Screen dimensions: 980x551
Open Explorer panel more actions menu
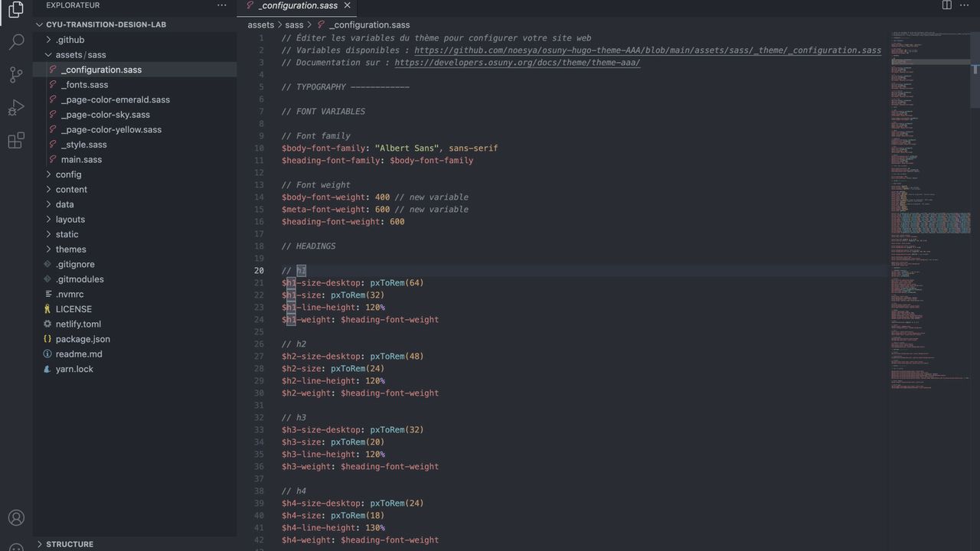(x=222, y=5)
